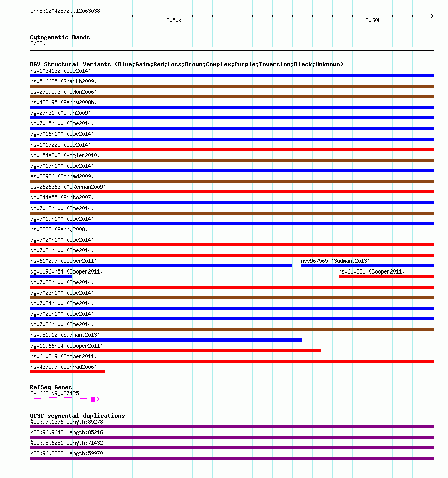Select the dgv11966n54 (Cooper2011) label
Viewport: 448px width, 478px height.
66,346
